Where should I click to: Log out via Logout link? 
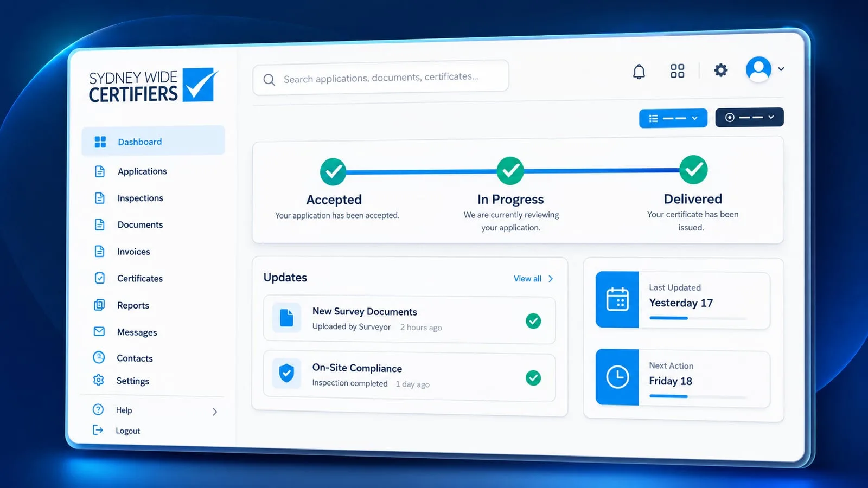[x=128, y=431]
